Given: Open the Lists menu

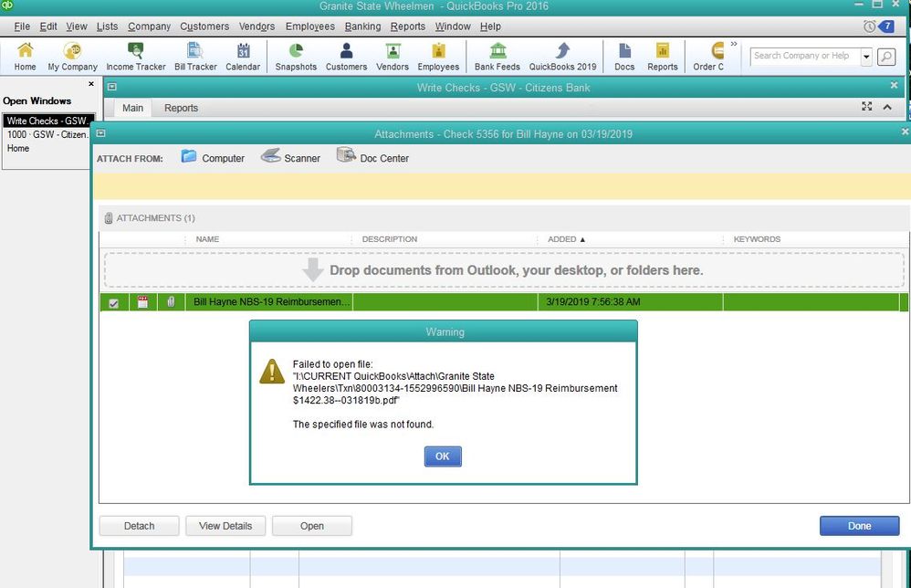Looking at the screenshot, I should click(x=107, y=26).
